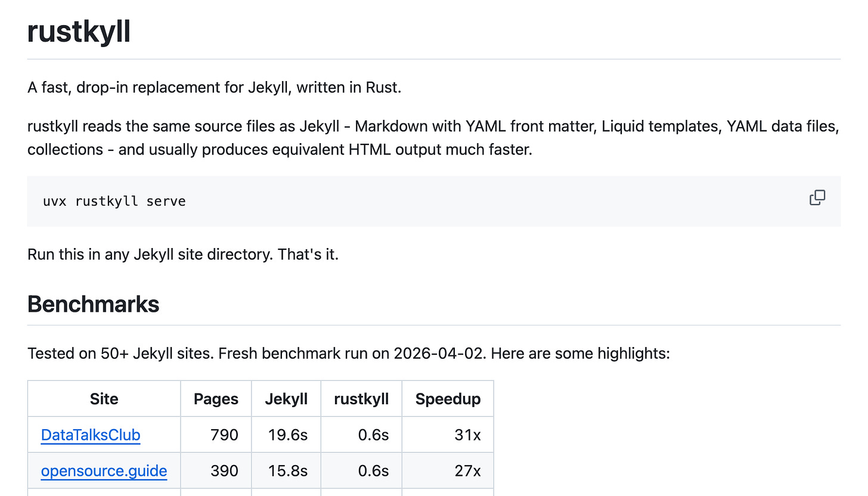This screenshot has height=496, width=868.
Task: Open the opensource.guide link
Action: pyautogui.click(x=104, y=471)
